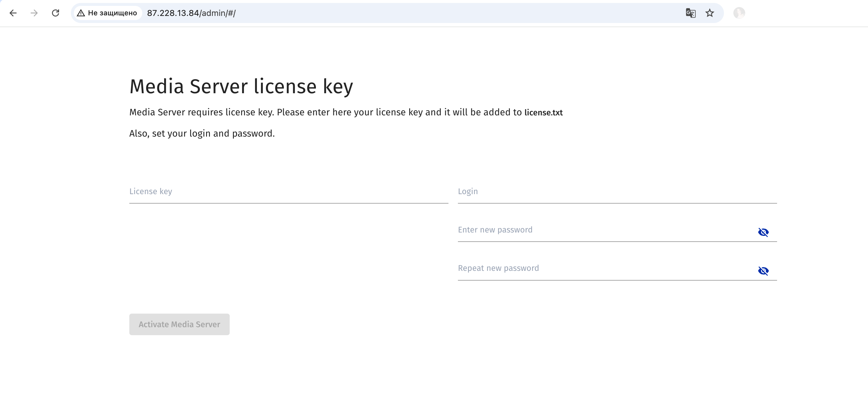Screen dimensions: 868x416
Task: Click the eye icon left of the password row
Action: (141, 232)
